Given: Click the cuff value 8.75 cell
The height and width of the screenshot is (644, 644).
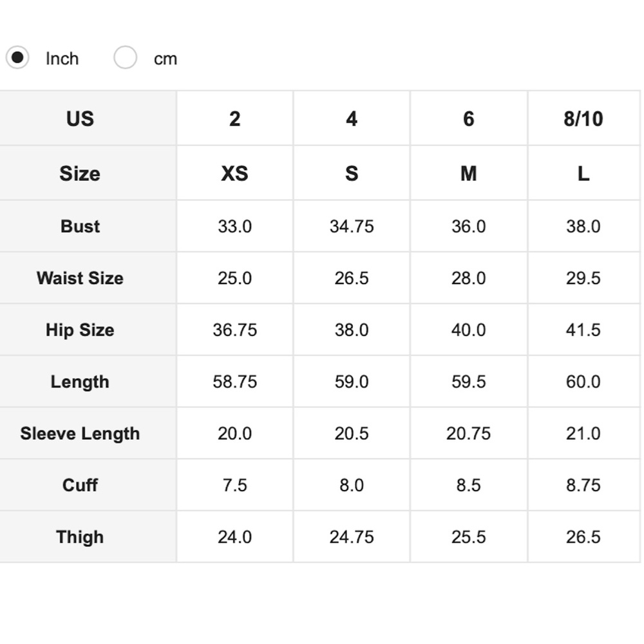Looking at the screenshot, I should (x=583, y=485).
